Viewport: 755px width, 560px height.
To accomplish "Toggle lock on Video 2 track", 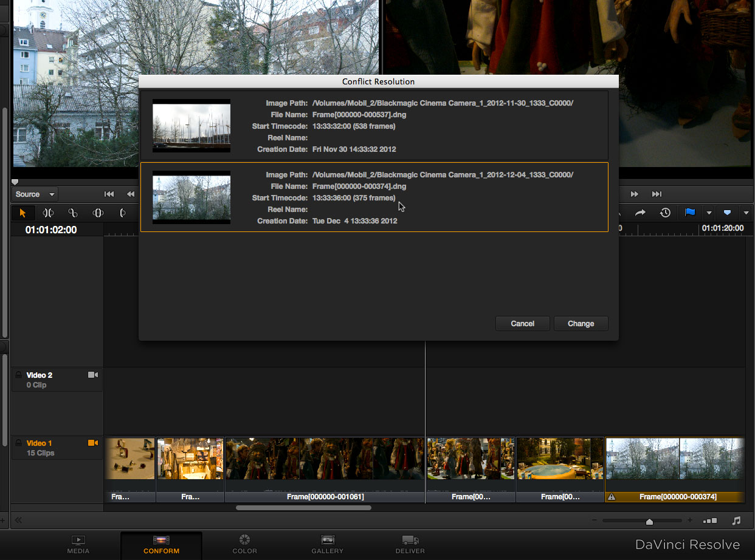I will 18,375.
